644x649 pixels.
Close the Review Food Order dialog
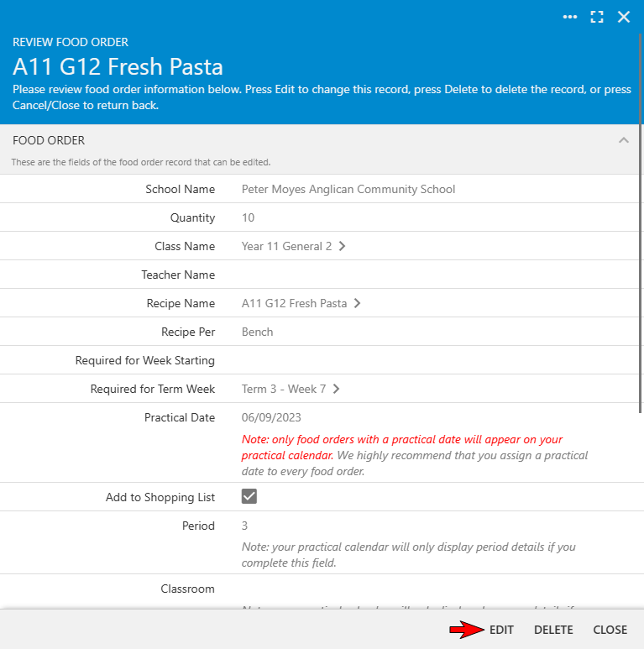pyautogui.click(x=624, y=17)
